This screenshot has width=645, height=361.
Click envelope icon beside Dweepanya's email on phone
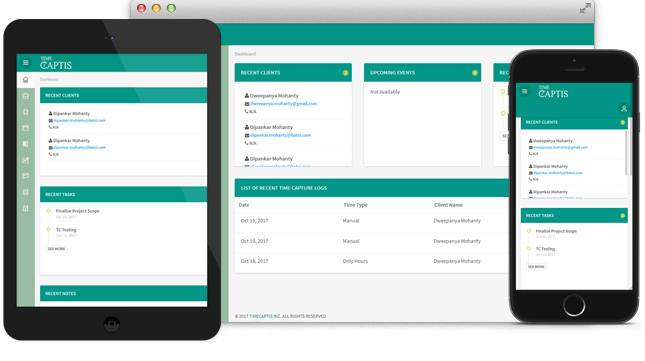tap(531, 147)
